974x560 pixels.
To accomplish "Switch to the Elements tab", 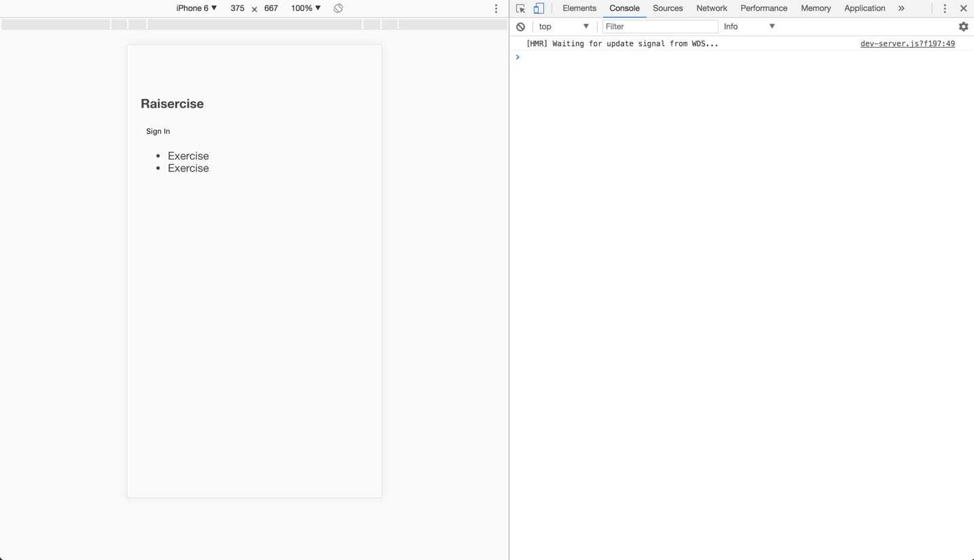I will (x=579, y=8).
